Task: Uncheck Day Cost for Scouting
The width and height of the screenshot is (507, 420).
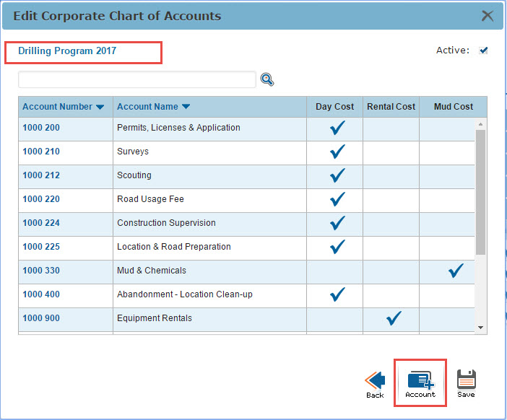Action: click(337, 176)
